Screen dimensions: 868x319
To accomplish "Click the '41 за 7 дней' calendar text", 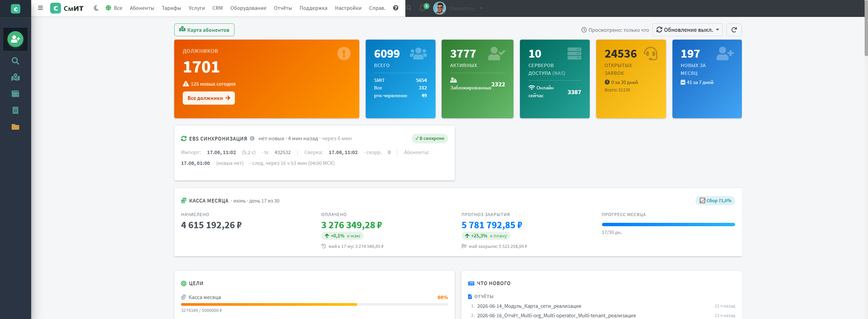I will coord(697,82).
